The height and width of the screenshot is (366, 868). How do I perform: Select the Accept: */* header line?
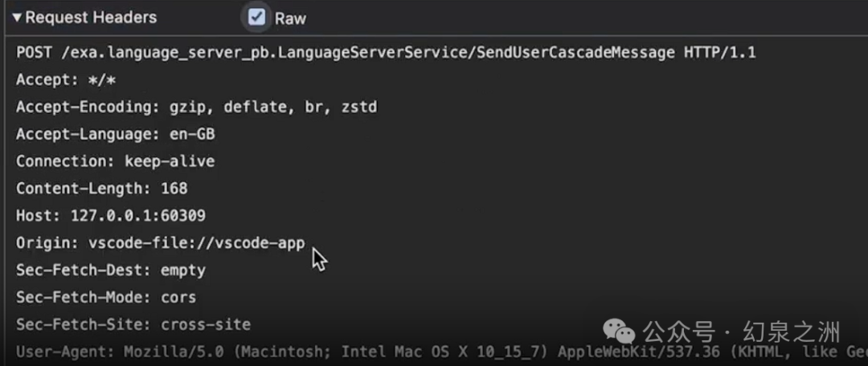[x=66, y=80]
